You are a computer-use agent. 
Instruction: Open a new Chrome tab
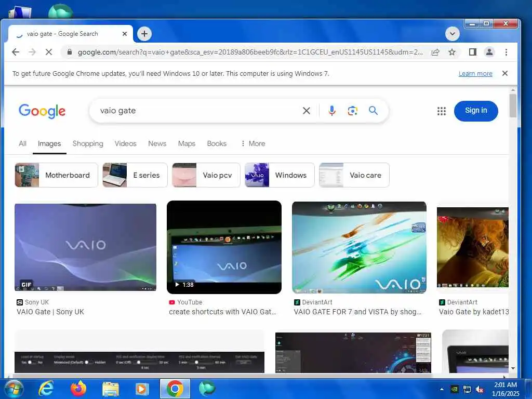point(144,34)
